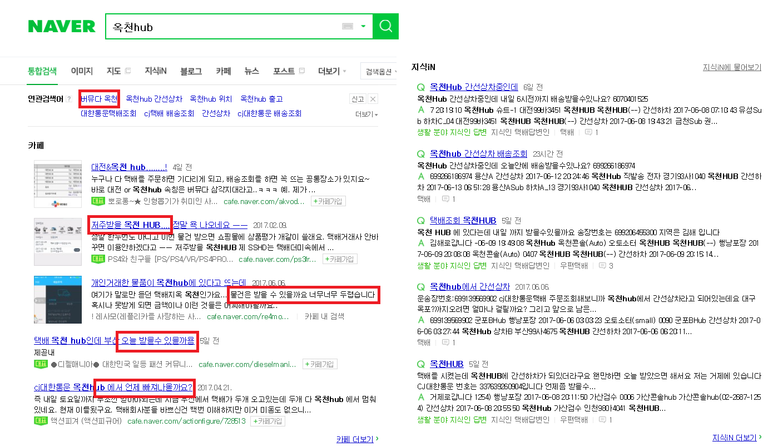This screenshot has width=768, height=447.
Task: Click related search cj택배 배송조회
Action: pyautogui.click(x=169, y=113)
